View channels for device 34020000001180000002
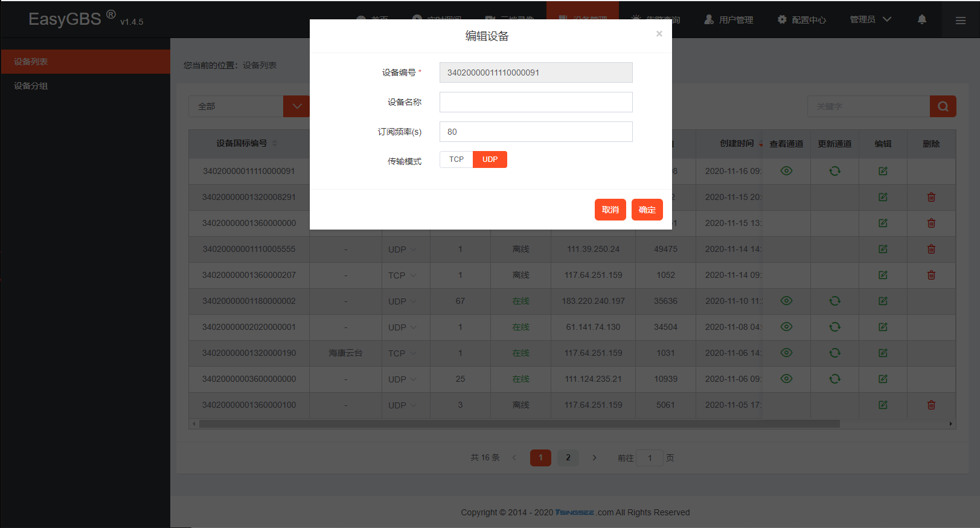The height and width of the screenshot is (528, 980). [786, 301]
